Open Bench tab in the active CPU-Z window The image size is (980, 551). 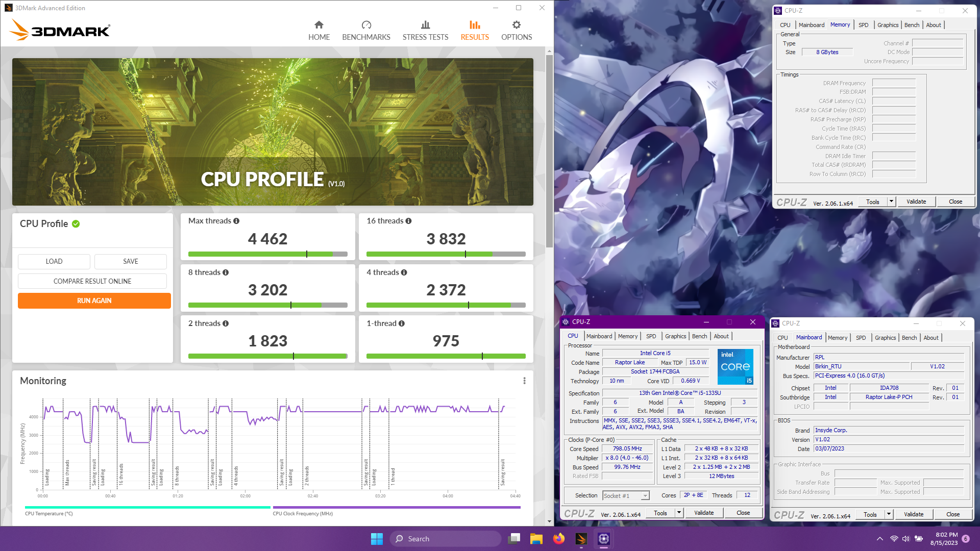point(699,336)
